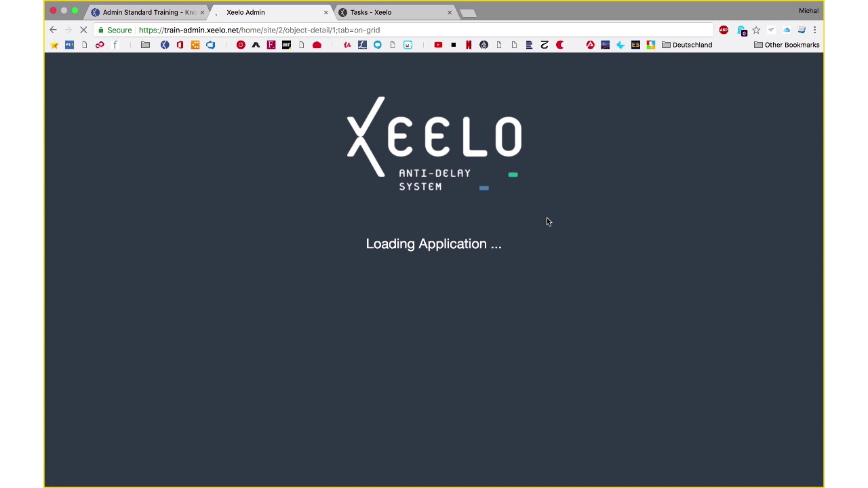Open the Microsoft Office bookmark

180,45
